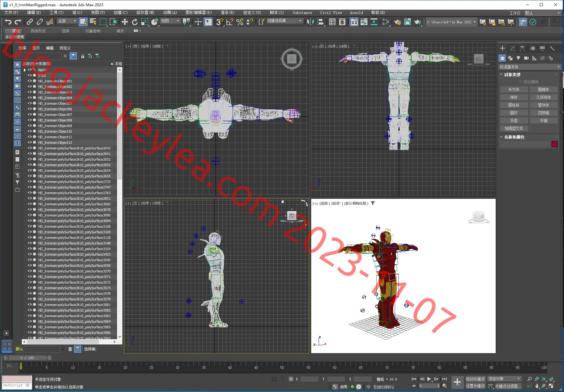Hide HD_Ironman:Object04 using eye icon
Image resolution: width=564 pixels, height=392 pixels.
[x=30, y=98]
